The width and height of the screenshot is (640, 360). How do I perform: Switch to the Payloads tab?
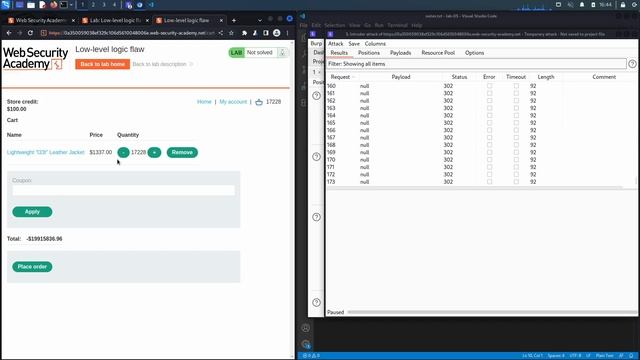pyautogui.click(x=400, y=53)
